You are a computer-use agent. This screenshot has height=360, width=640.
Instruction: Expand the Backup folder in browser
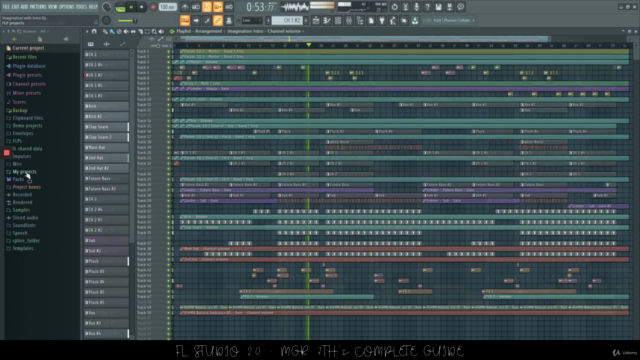point(20,110)
